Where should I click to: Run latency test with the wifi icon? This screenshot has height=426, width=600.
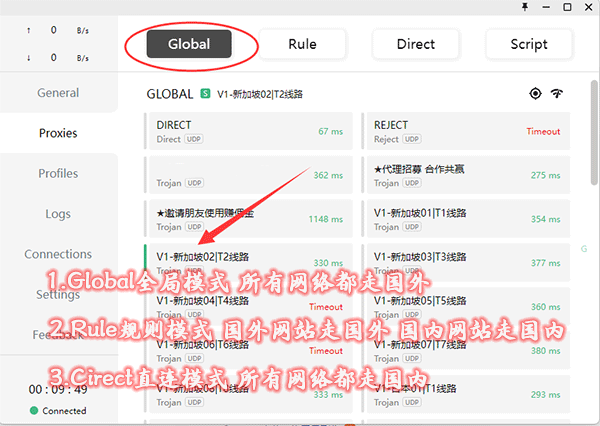pos(557,93)
